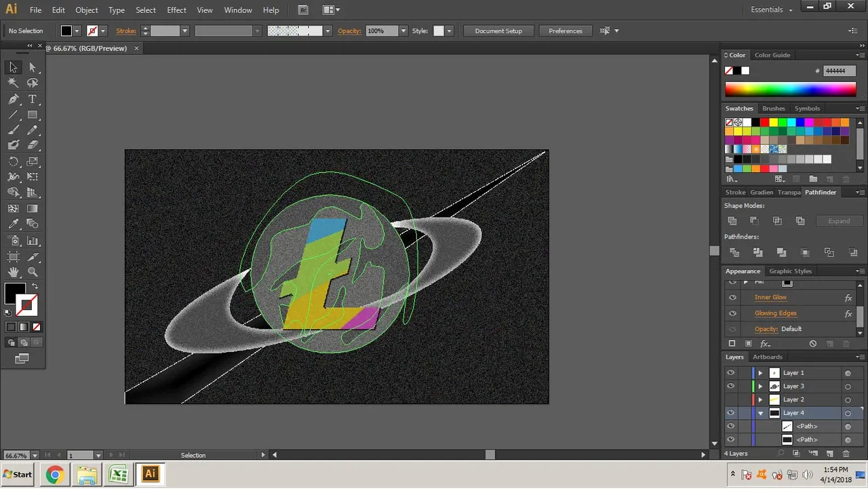Open the Effect menu
The width and height of the screenshot is (868, 495).
pos(176,10)
